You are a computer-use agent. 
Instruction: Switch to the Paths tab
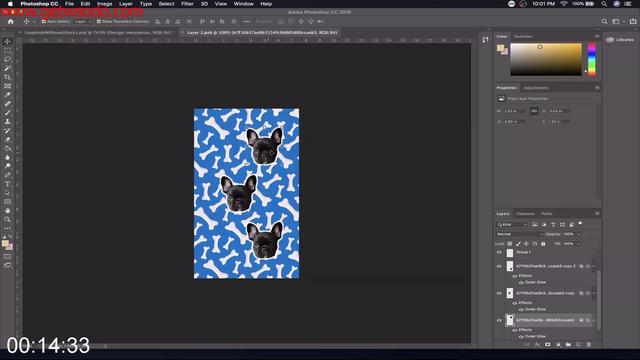point(547,213)
